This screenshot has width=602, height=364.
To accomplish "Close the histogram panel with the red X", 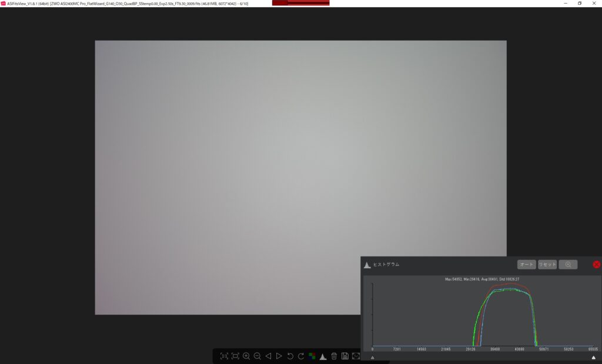I will click(596, 265).
